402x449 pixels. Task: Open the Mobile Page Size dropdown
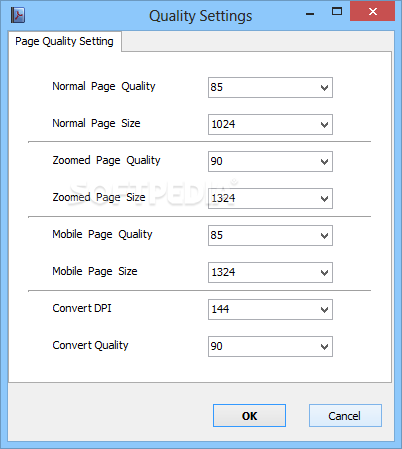pyautogui.click(x=270, y=273)
